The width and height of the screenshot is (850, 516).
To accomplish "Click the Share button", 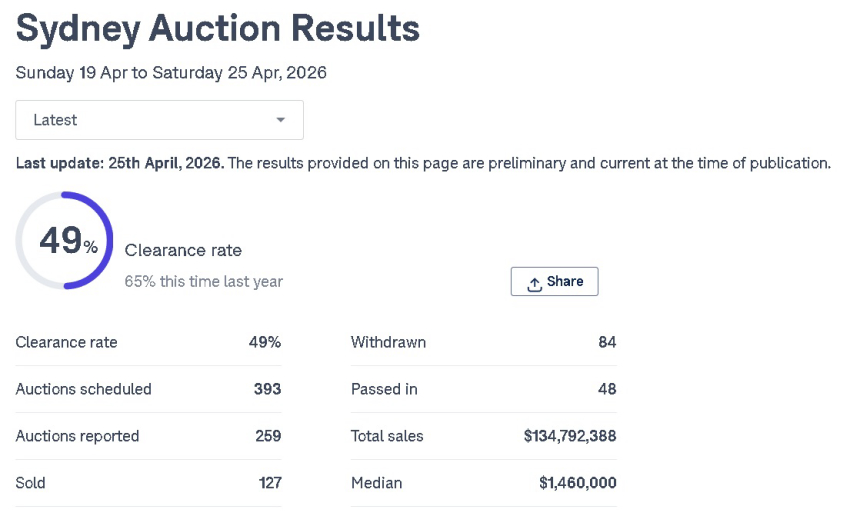I will pyautogui.click(x=554, y=282).
